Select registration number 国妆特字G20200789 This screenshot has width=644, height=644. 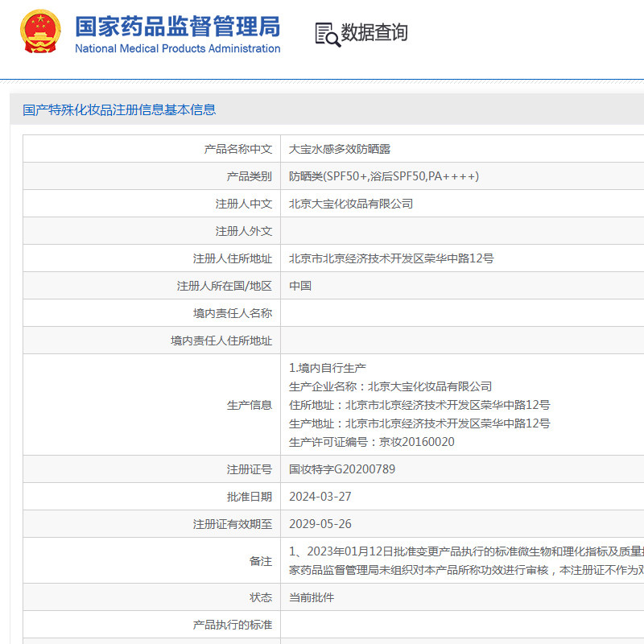click(342, 469)
